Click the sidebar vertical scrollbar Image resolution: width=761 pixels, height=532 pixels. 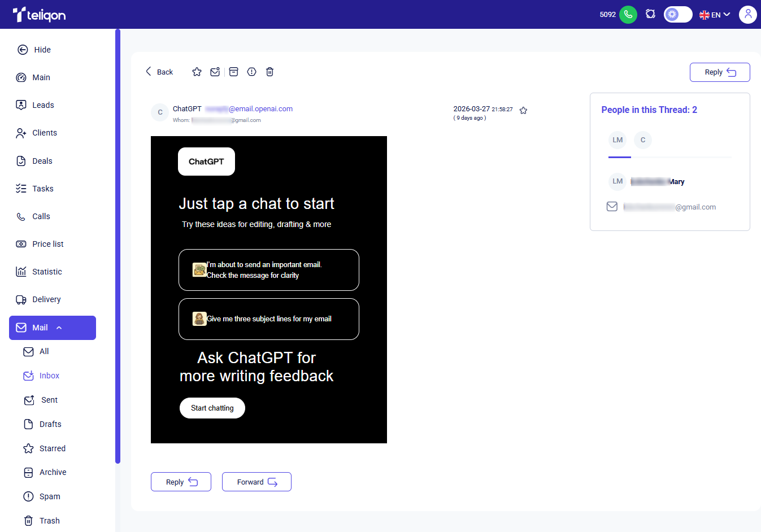point(118,246)
